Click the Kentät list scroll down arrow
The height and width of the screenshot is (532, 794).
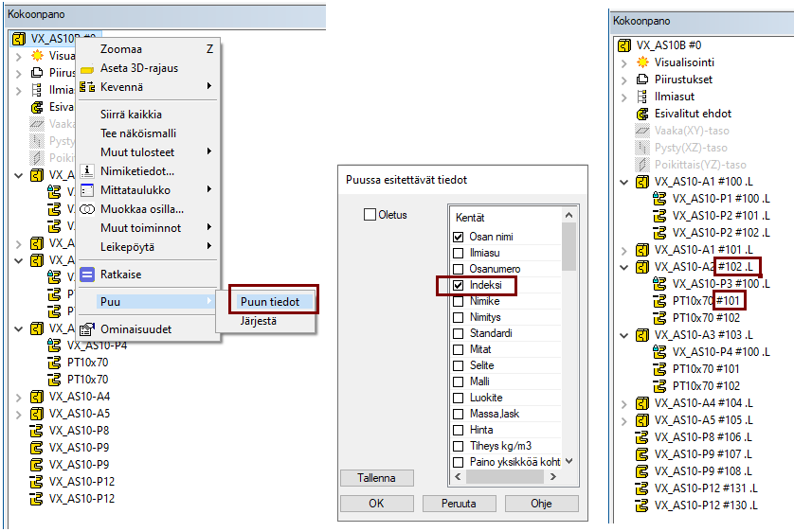[569, 461]
